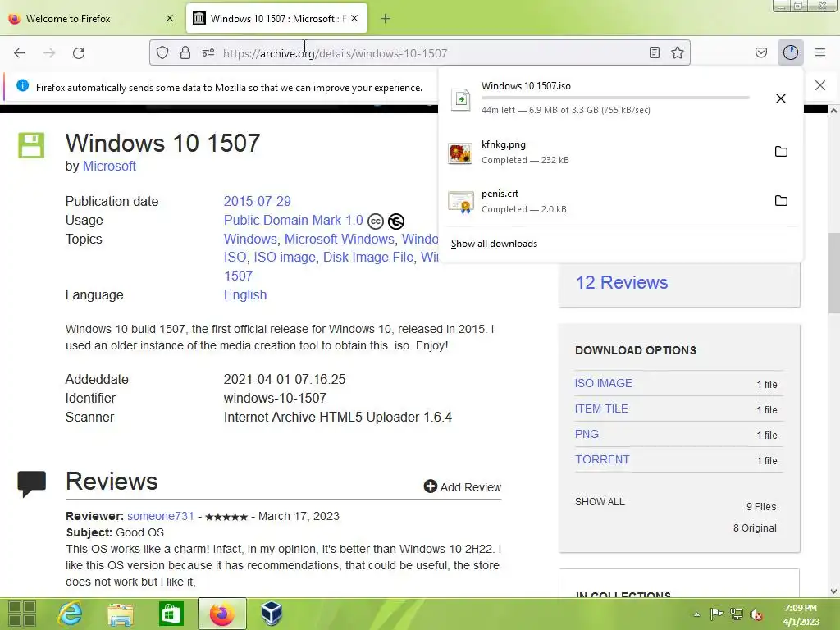Launch Internet Explorer from taskbar
Viewport: 840px width, 630px height.
point(71,614)
